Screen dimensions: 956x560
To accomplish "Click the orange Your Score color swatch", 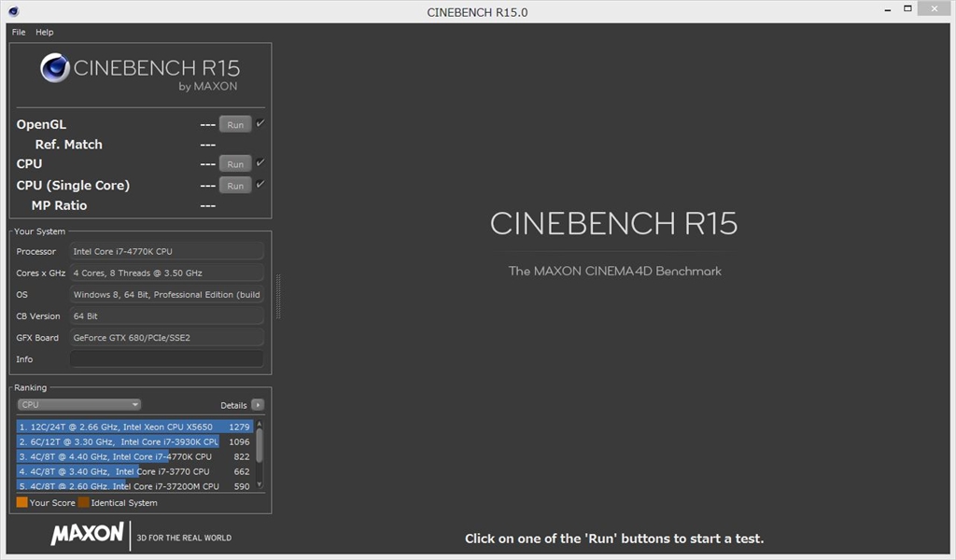I will [21, 502].
